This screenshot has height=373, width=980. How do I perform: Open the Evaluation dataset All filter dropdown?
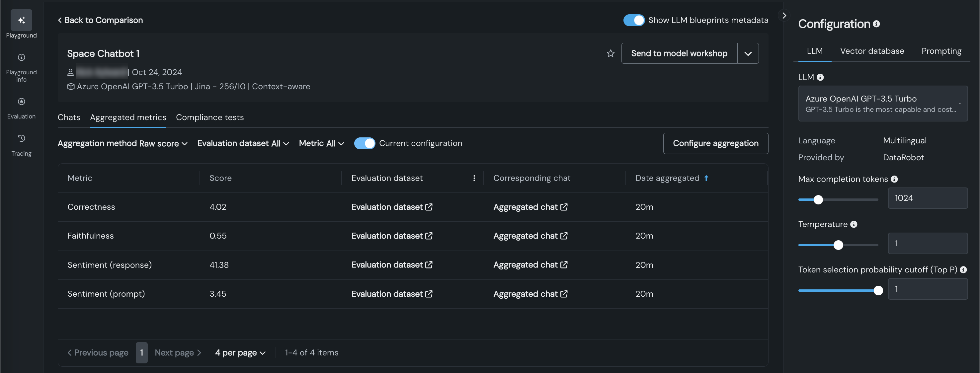(x=243, y=144)
